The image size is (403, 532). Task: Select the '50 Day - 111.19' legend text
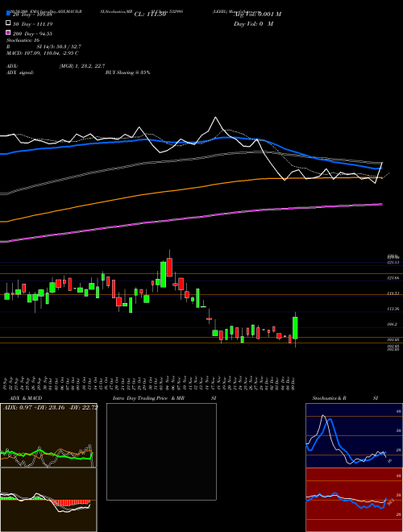[33, 24]
